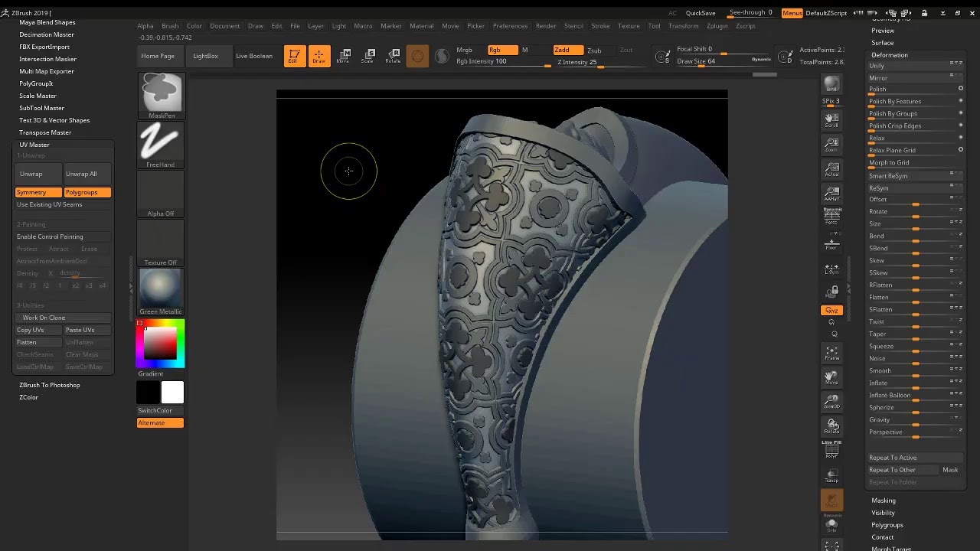Expand the Polygroups subpalette

pos(887,525)
